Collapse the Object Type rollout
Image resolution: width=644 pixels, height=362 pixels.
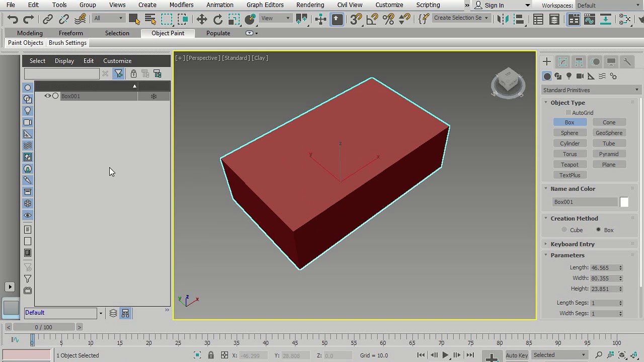pos(568,103)
